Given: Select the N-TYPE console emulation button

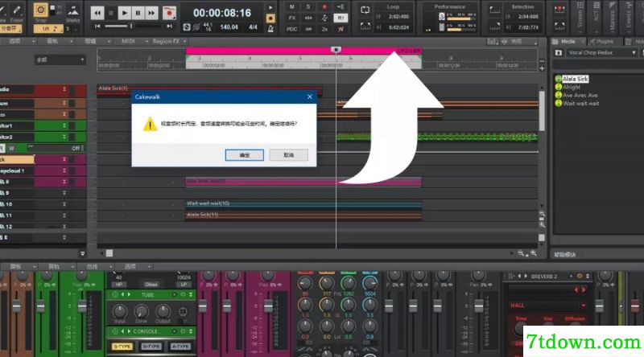Looking at the screenshot, I should coord(151,347).
